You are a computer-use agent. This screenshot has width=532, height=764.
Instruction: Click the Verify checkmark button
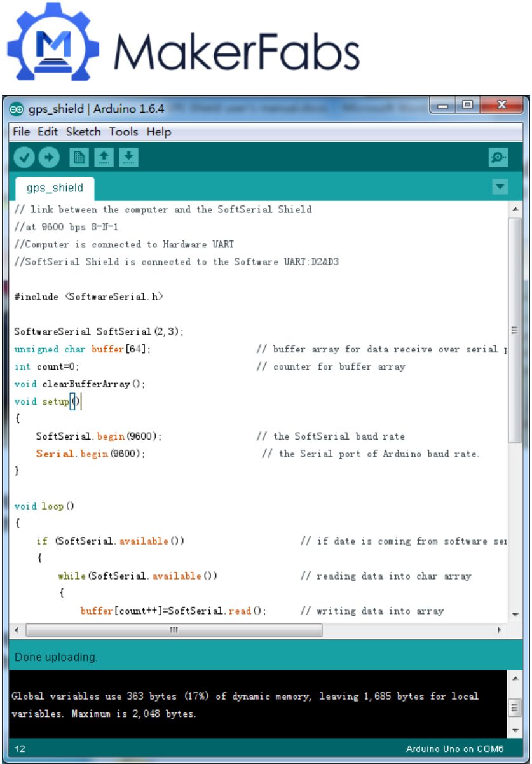point(24,157)
